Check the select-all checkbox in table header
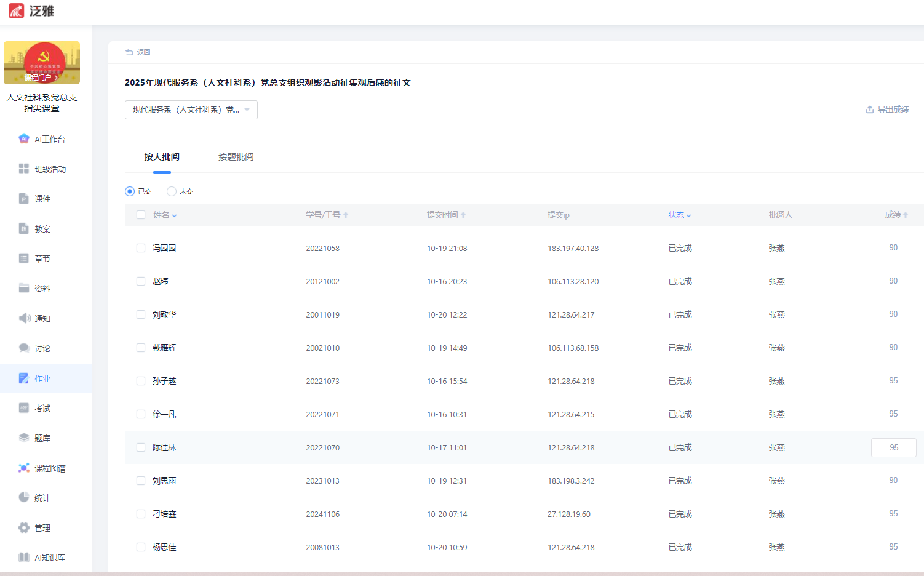This screenshot has height=576, width=924. click(x=141, y=215)
